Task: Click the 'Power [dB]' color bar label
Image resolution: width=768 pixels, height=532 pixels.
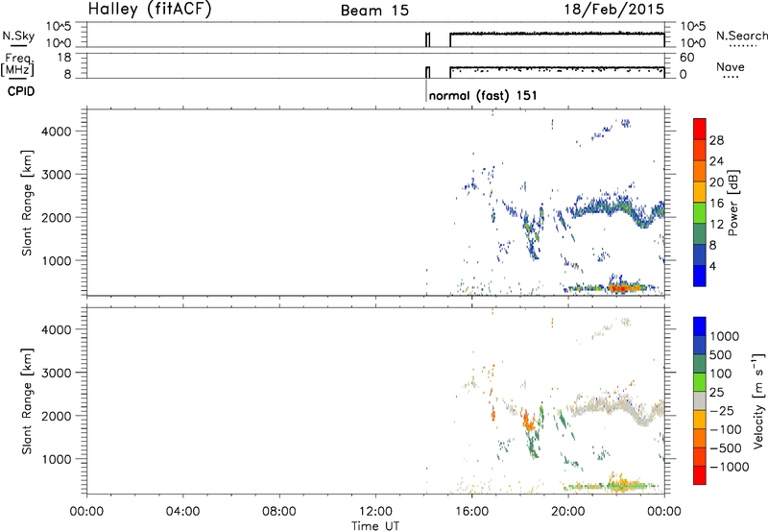Action: pyautogui.click(x=732, y=203)
